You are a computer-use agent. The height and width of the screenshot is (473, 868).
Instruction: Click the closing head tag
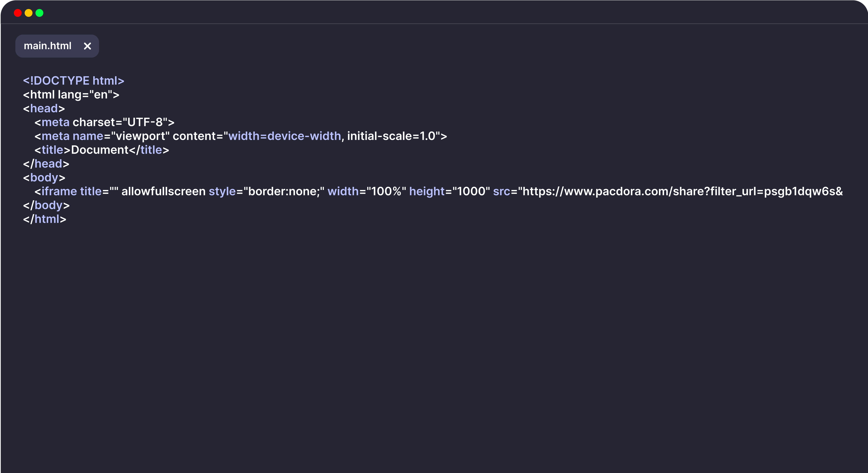tap(46, 164)
